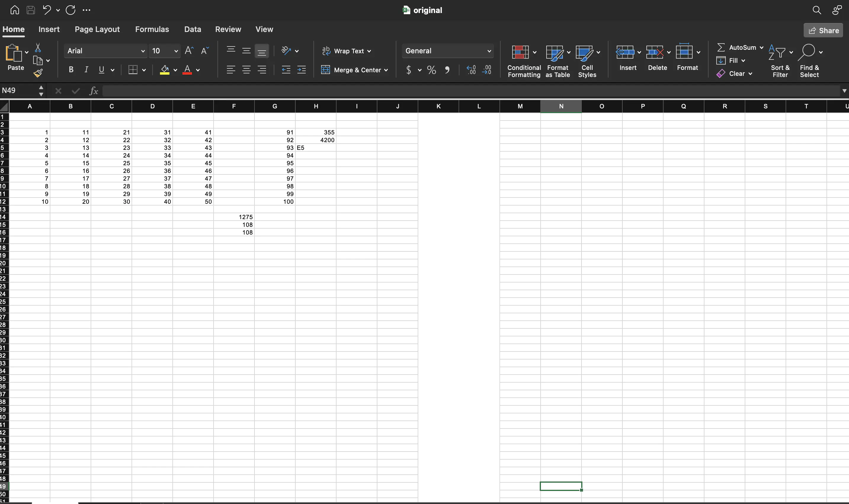Screen dimensions: 849x504
Task: Toggle Center horizontal alignment
Action: 246,70
